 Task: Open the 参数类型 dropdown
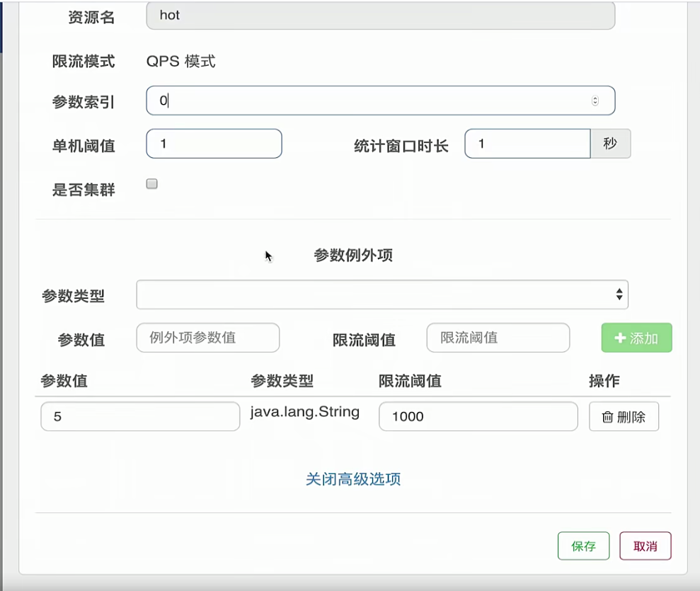pos(381,295)
